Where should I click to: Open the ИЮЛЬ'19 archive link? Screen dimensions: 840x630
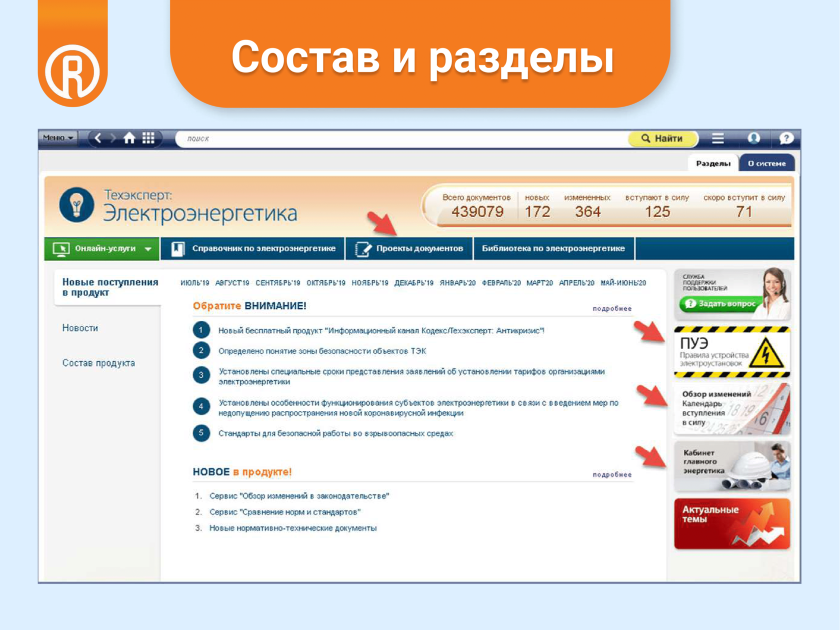[195, 283]
